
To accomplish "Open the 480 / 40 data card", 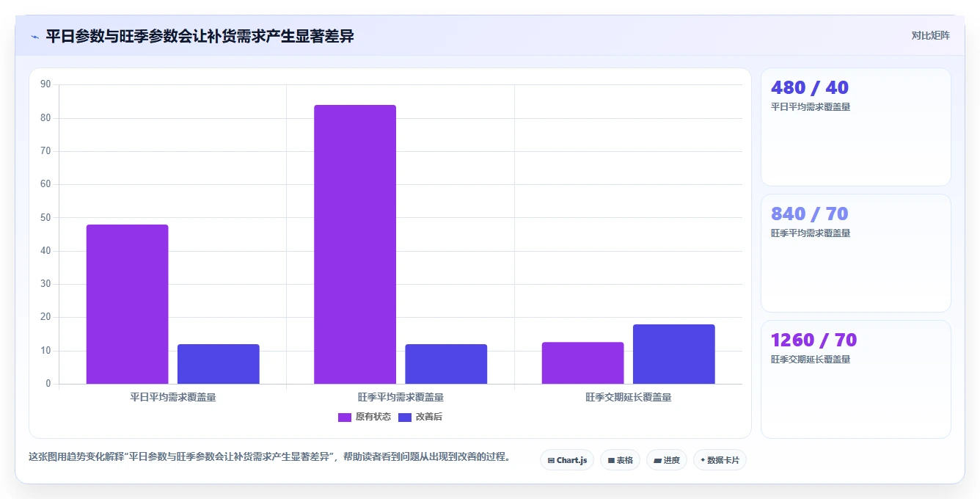I will [856, 127].
